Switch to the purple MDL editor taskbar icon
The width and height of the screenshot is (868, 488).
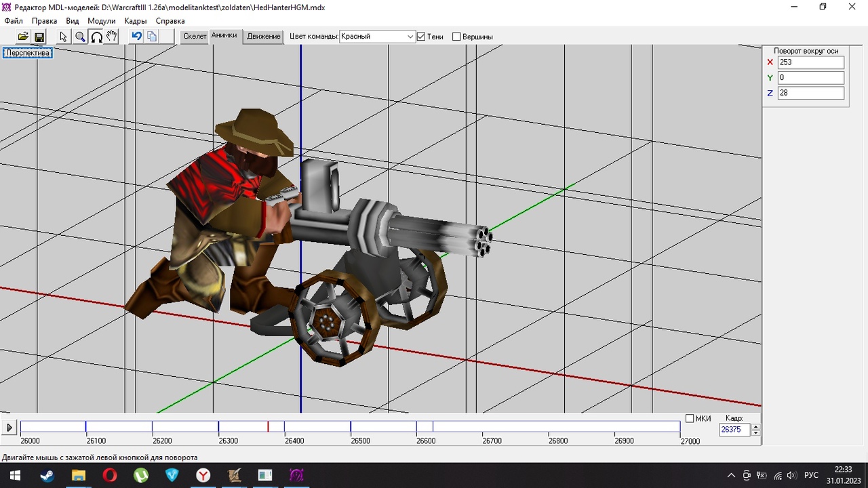click(296, 475)
